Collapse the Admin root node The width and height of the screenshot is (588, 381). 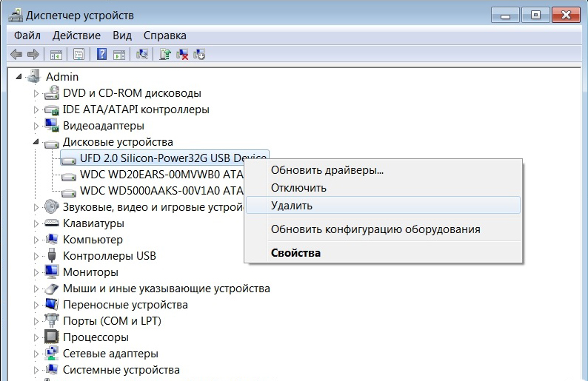coord(19,77)
